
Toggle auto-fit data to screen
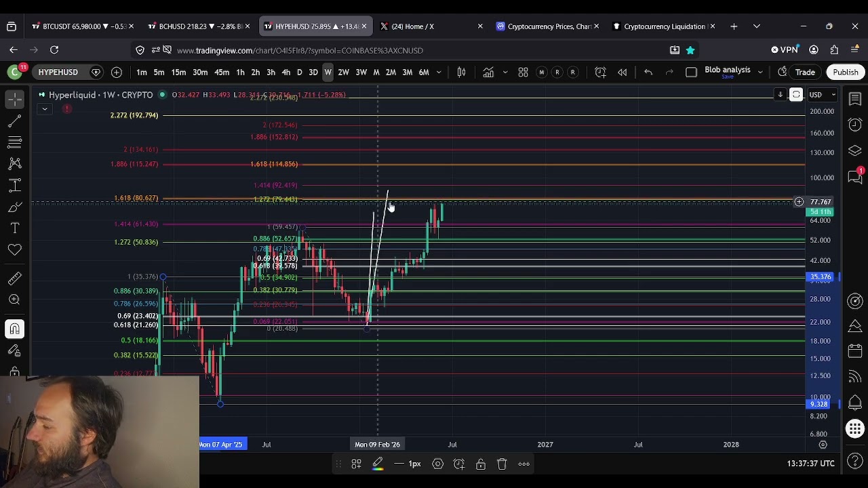(796, 95)
